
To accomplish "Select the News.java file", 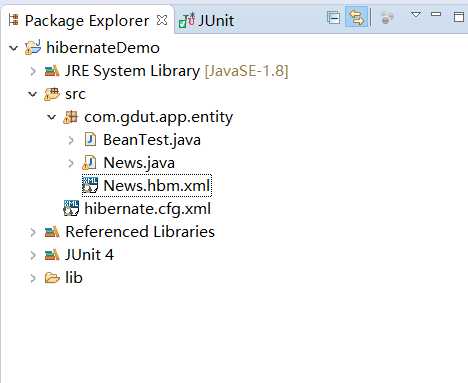I will point(139,163).
